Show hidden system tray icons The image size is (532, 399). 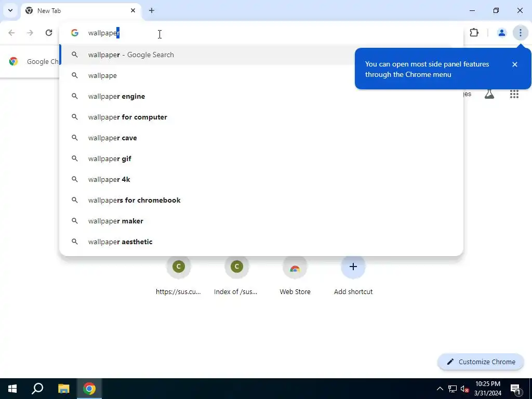click(440, 389)
